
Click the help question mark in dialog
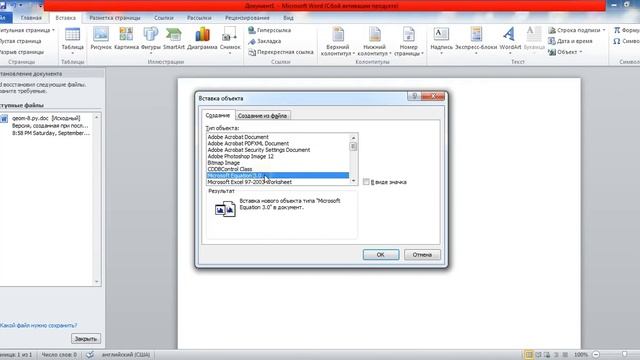414,96
